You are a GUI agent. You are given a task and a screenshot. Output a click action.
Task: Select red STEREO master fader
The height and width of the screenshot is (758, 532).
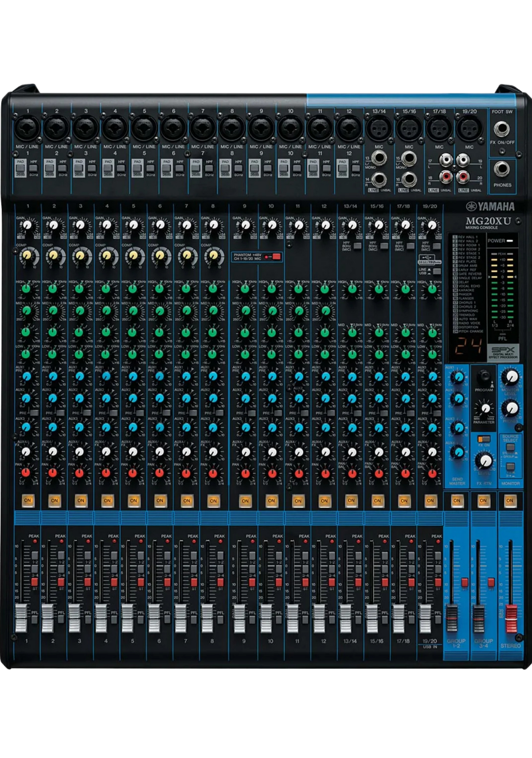coord(511,618)
